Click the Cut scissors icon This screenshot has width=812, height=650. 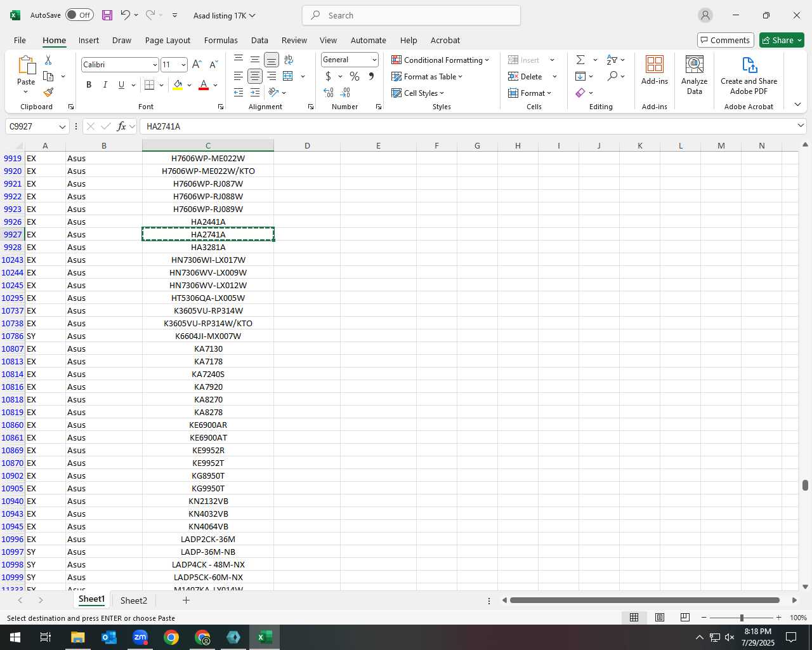tap(48, 60)
